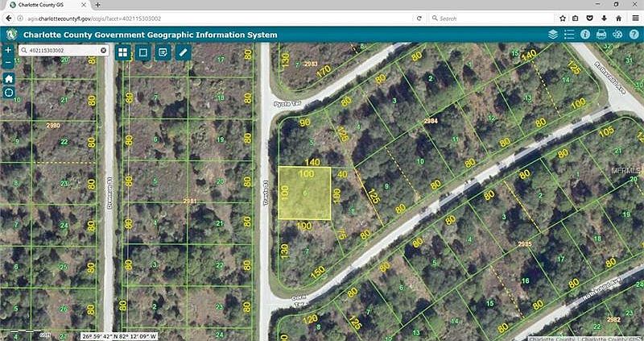The height and width of the screenshot is (341, 644).
Task: Return map to default home extent
Action: 9,78
